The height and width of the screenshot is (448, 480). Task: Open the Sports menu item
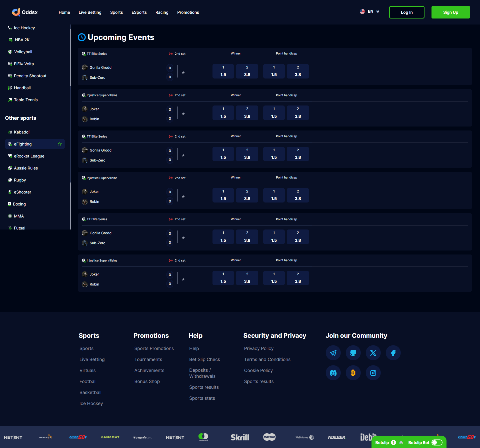pyautogui.click(x=116, y=12)
